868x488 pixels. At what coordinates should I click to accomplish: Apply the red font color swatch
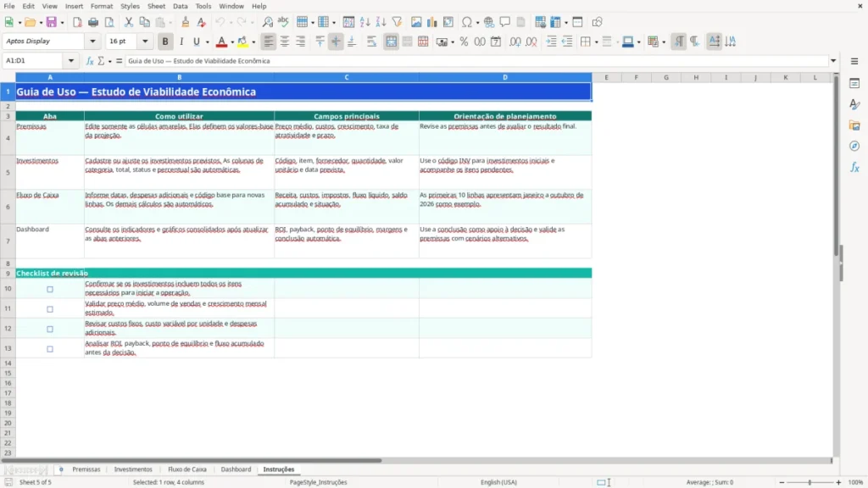(221, 42)
